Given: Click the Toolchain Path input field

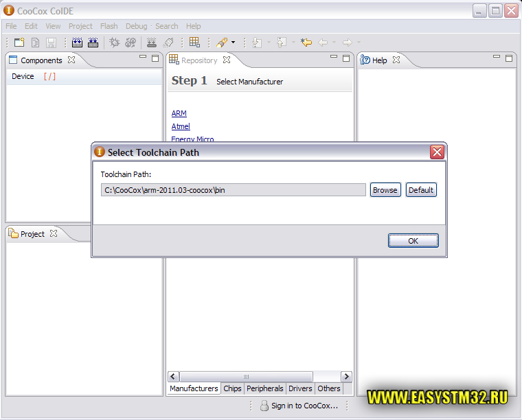Looking at the screenshot, I should pyautogui.click(x=233, y=190).
